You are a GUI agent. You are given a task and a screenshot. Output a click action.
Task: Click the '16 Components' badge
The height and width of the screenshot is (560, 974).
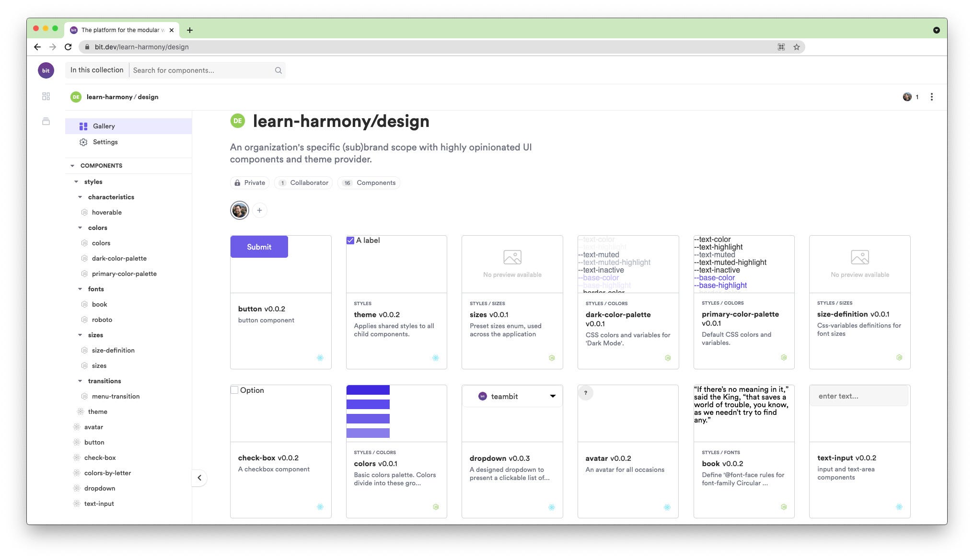pos(369,183)
